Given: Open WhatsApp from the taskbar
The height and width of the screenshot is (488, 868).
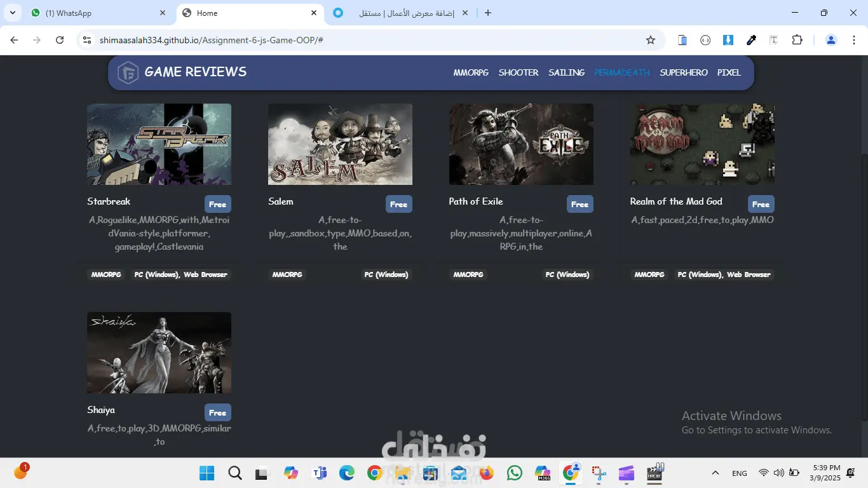Looking at the screenshot, I should tap(515, 473).
